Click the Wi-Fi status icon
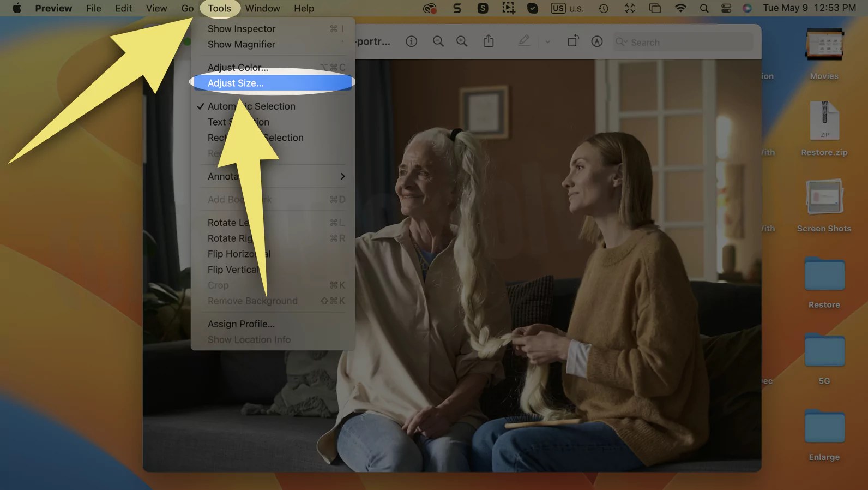The image size is (868, 490). tap(680, 8)
